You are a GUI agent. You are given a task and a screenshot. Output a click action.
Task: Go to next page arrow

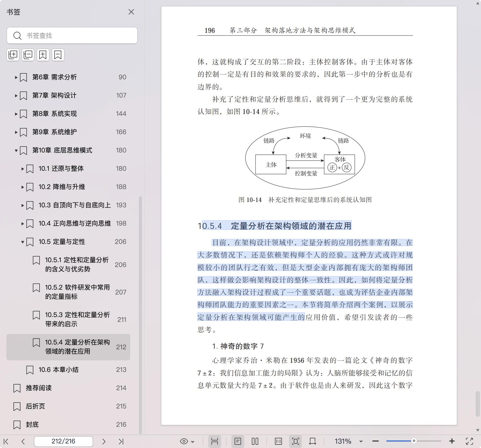(104, 441)
